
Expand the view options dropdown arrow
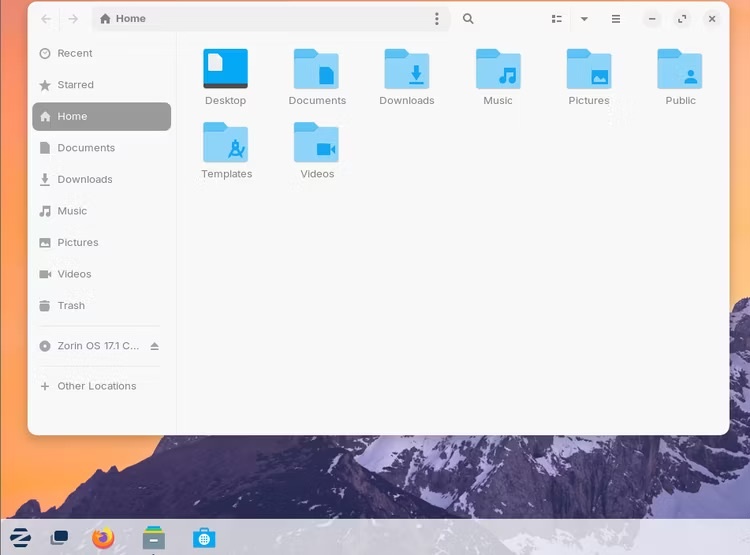(x=584, y=19)
